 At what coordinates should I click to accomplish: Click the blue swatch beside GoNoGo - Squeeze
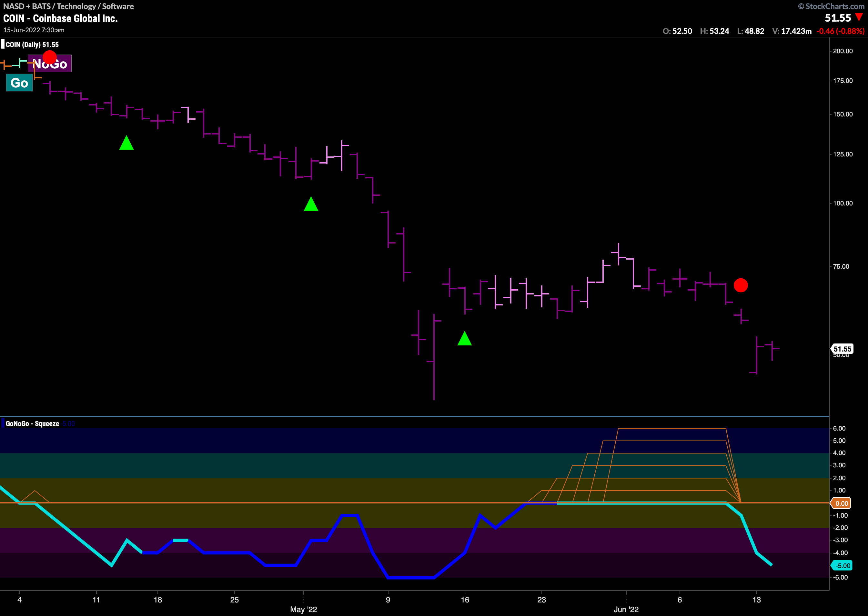tap(3, 423)
